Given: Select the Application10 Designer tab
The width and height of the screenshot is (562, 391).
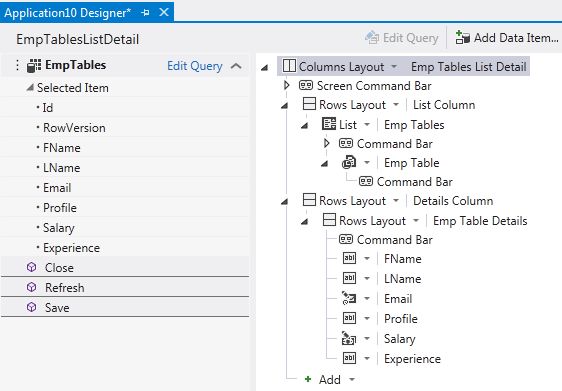Looking at the screenshot, I should tap(67, 13).
